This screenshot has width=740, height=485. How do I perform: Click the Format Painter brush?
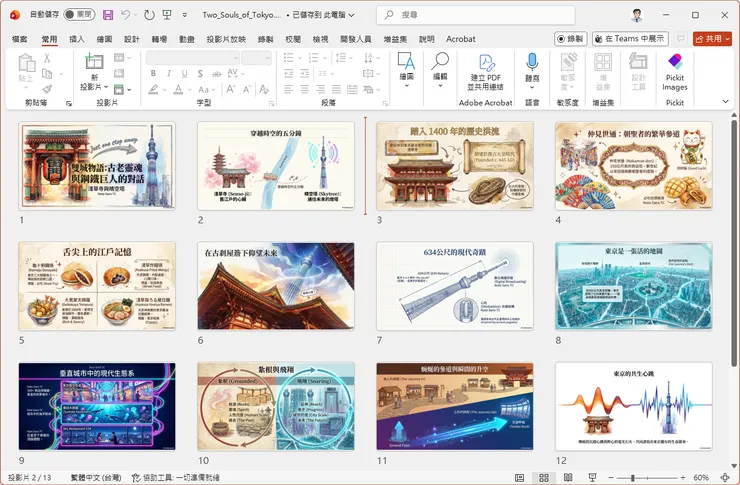point(47,89)
